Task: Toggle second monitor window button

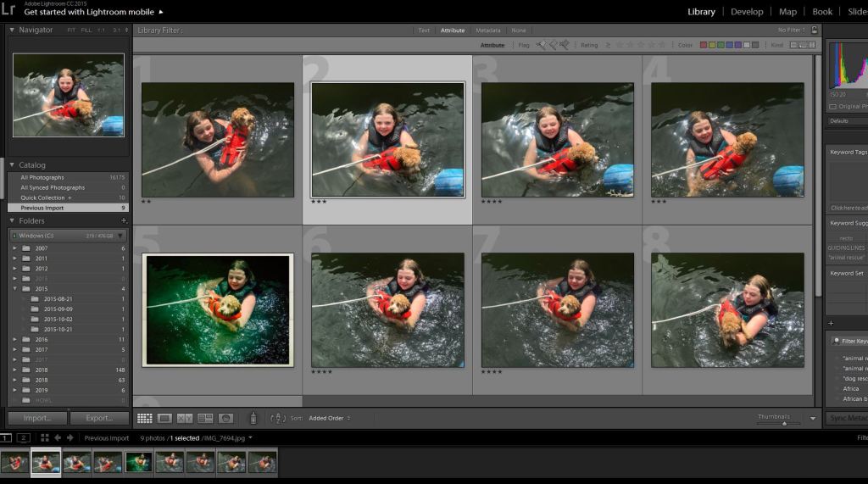Action: (24, 438)
